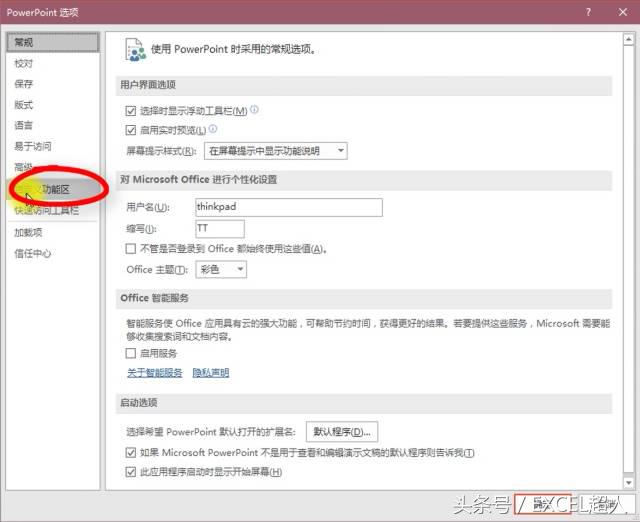Open the 屏幕提示样式 dropdown
The image size is (640, 522).
click(276, 151)
